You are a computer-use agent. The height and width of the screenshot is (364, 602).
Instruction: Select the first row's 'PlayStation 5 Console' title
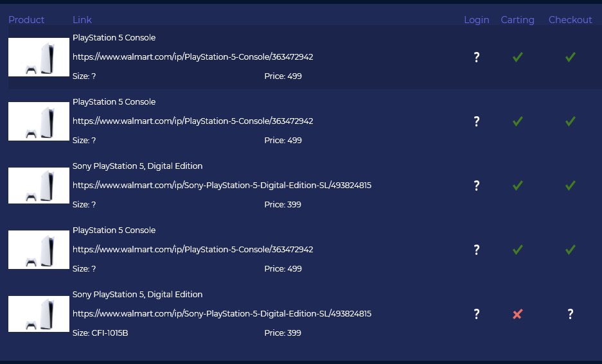[x=114, y=38]
